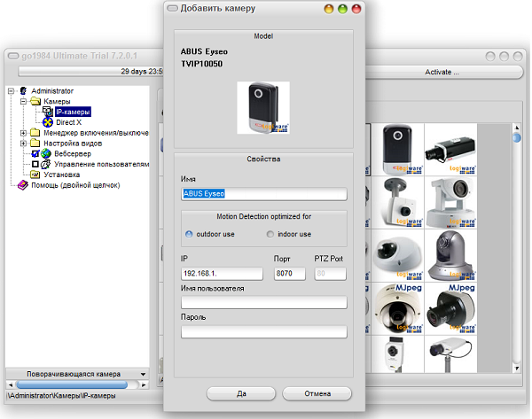The width and height of the screenshot is (532, 419).
Task: Click the Порт field showing 8070
Action: point(289,274)
